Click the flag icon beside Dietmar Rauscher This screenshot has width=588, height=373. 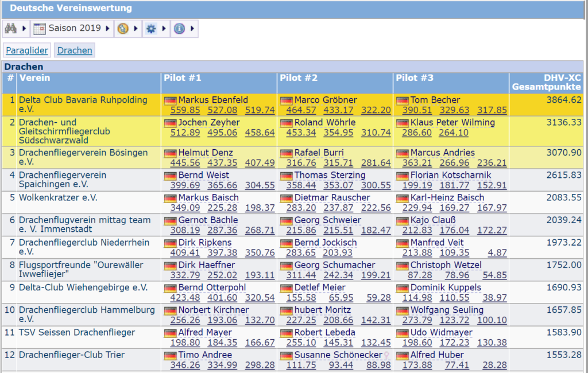286,199
